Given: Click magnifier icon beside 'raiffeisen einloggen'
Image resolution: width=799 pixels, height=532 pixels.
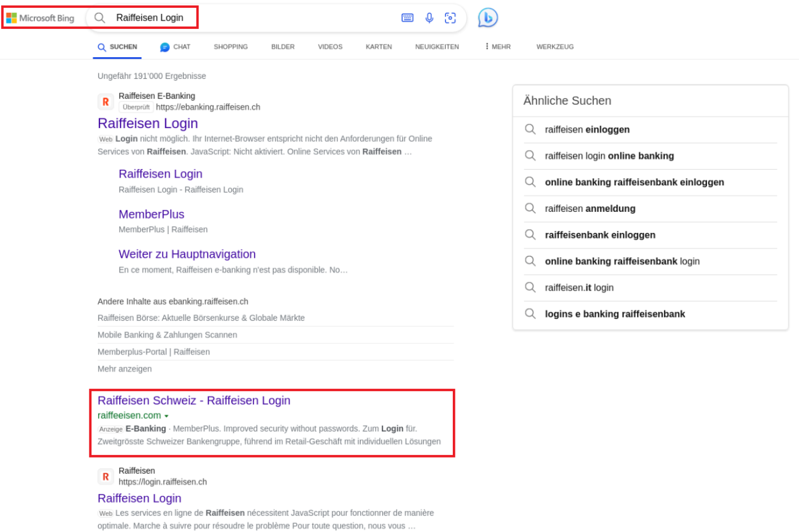Looking at the screenshot, I should pos(530,129).
